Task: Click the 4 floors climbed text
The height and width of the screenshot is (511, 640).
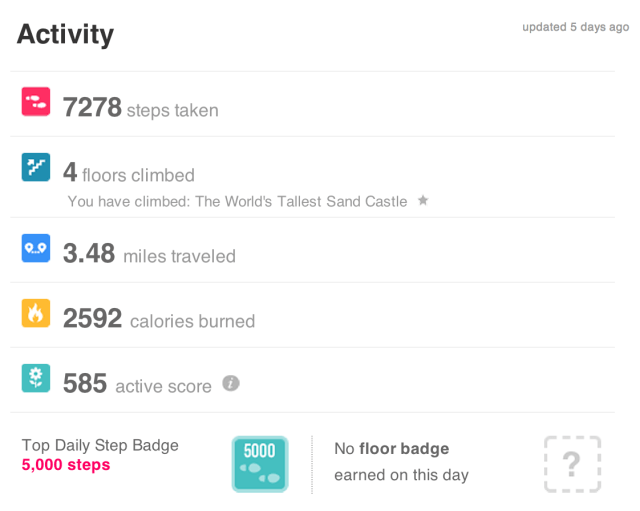Action: click(129, 173)
